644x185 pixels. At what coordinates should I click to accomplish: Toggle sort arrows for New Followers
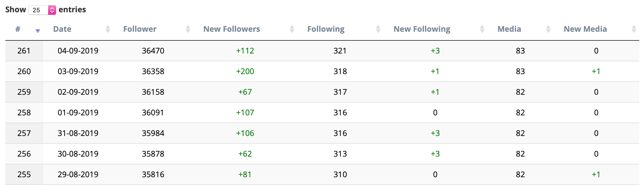292,29
